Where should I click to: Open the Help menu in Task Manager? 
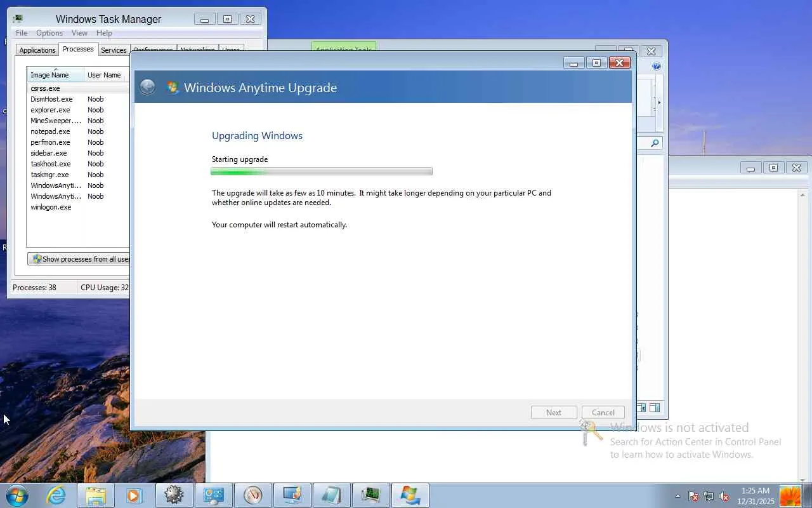(x=104, y=33)
